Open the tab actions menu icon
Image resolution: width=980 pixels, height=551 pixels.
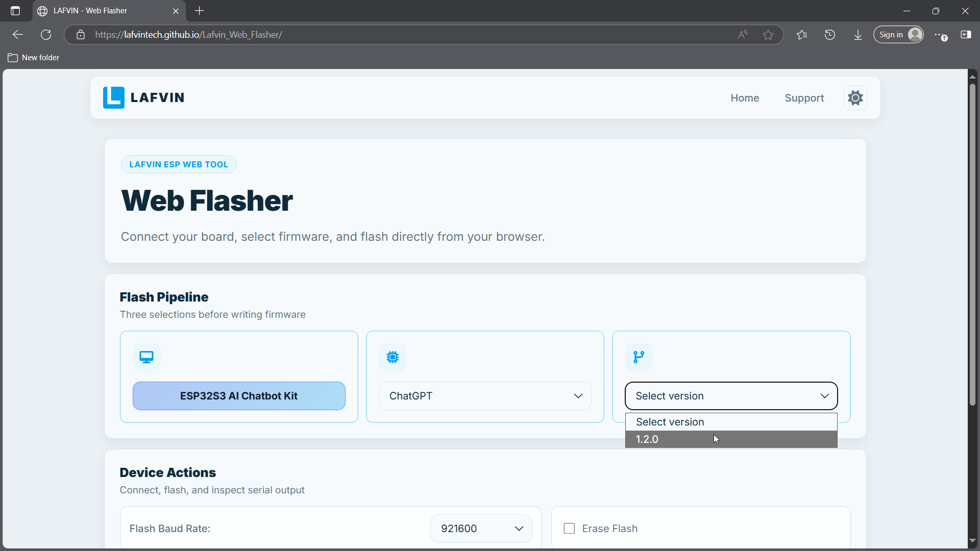coord(15,11)
